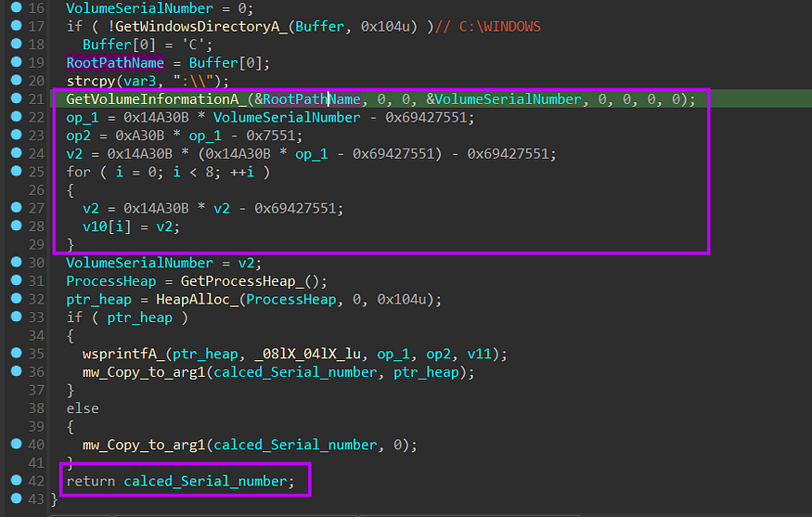The image size is (812, 517).
Task: Toggle breakpoint dot on line 27
Action: (16, 207)
